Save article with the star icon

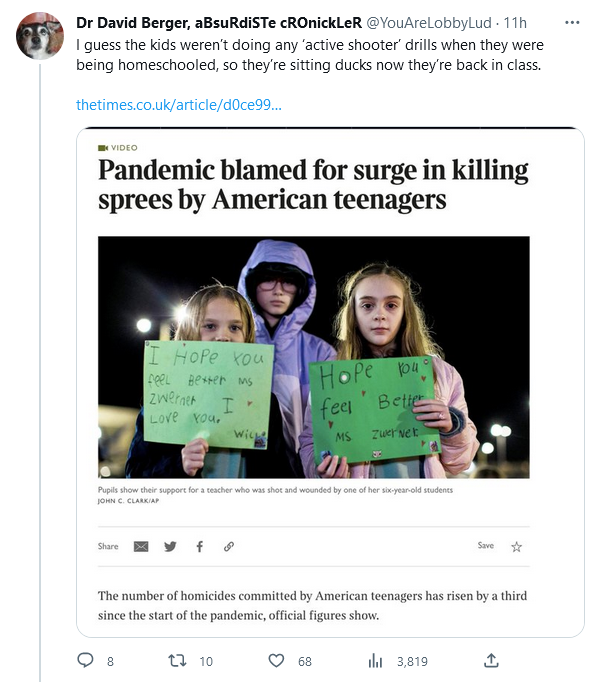click(x=516, y=547)
